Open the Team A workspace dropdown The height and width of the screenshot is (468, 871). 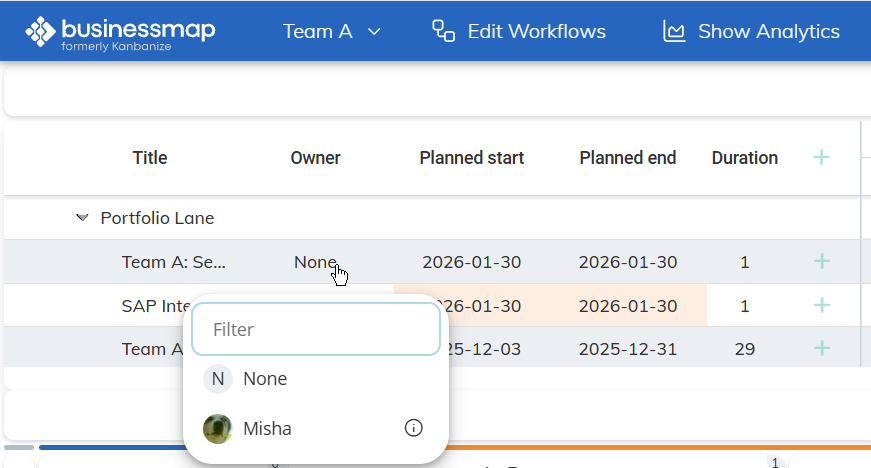[x=332, y=32]
